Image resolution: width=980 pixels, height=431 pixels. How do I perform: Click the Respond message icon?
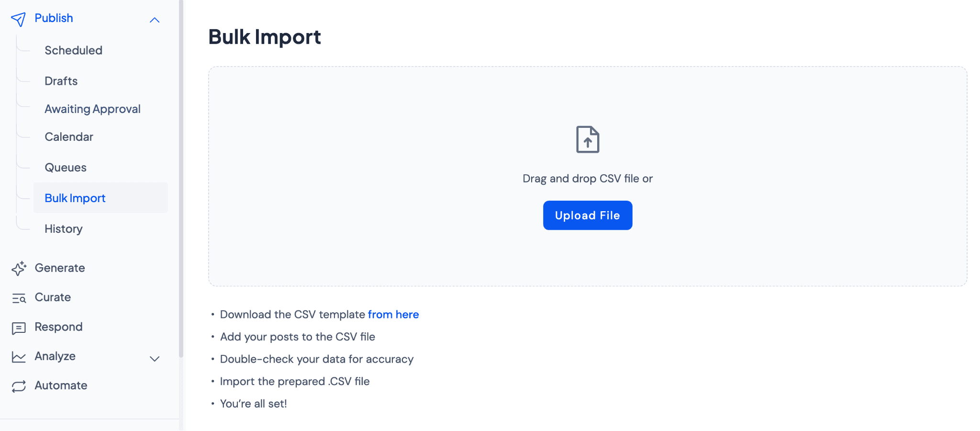(x=19, y=328)
